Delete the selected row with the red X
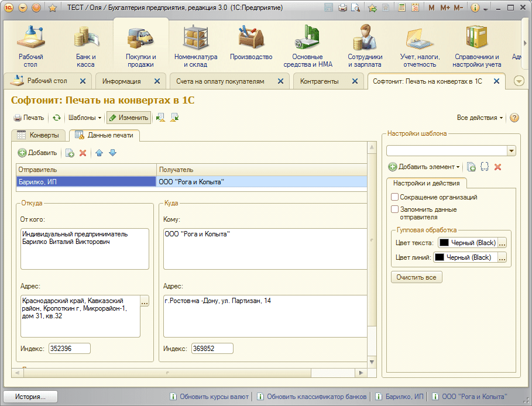This screenshot has height=406, width=532. [83, 153]
